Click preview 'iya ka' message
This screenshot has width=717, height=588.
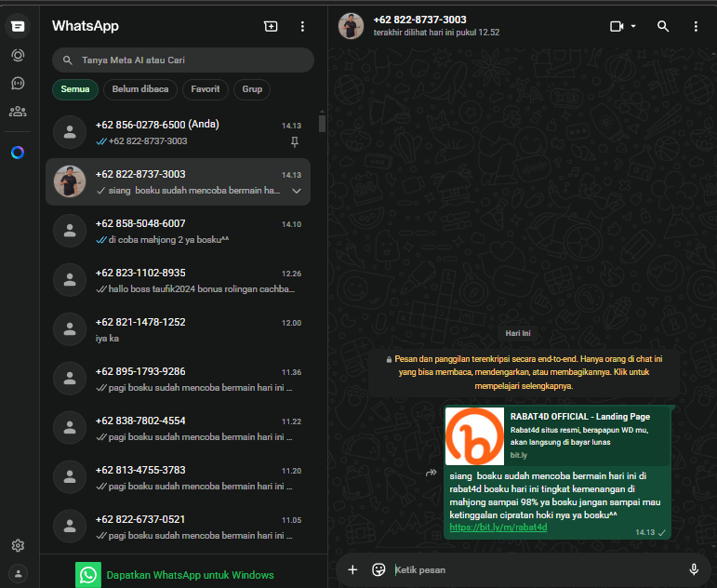(x=107, y=339)
